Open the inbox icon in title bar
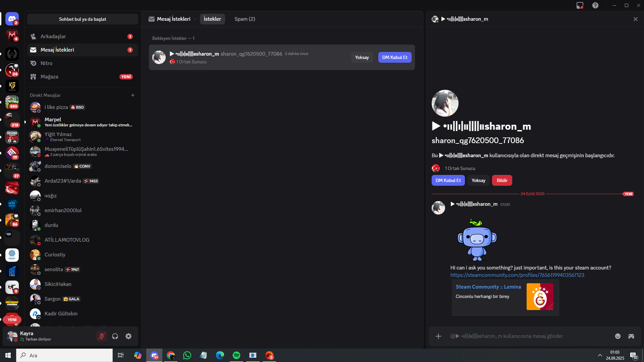Image resolution: width=644 pixels, height=362 pixels. 580,5
